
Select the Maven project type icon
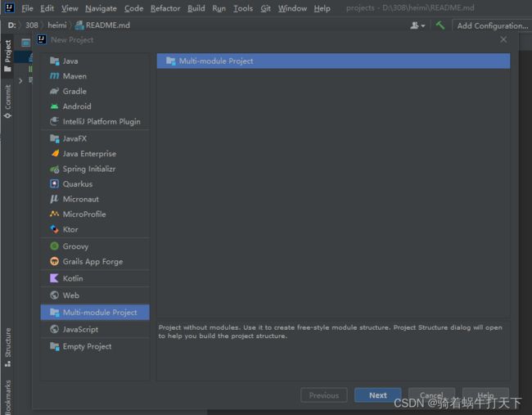point(54,76)
